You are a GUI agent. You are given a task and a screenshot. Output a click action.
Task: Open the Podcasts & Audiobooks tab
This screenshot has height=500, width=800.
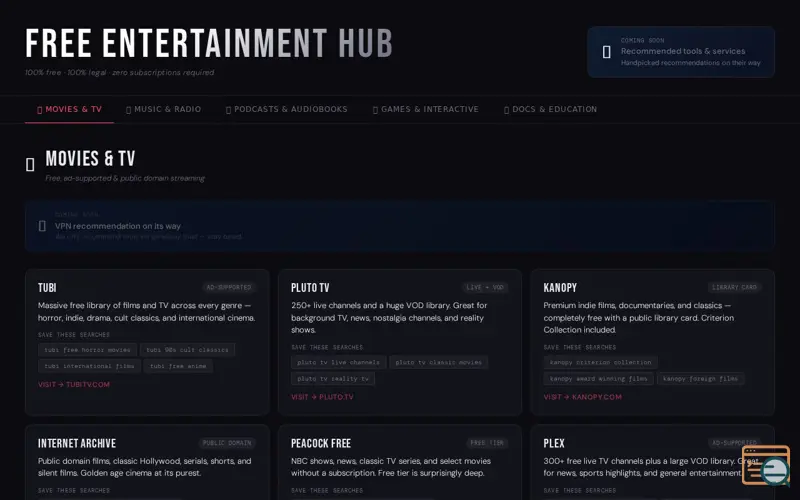coord(287,109)
